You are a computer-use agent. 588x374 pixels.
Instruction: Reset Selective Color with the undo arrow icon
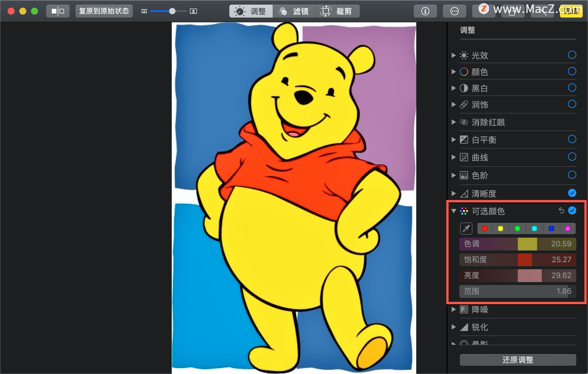point(561,211)
